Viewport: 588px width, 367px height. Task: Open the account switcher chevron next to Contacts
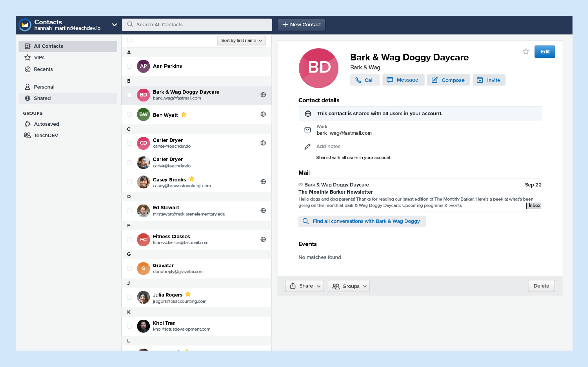tap(114, 24)
